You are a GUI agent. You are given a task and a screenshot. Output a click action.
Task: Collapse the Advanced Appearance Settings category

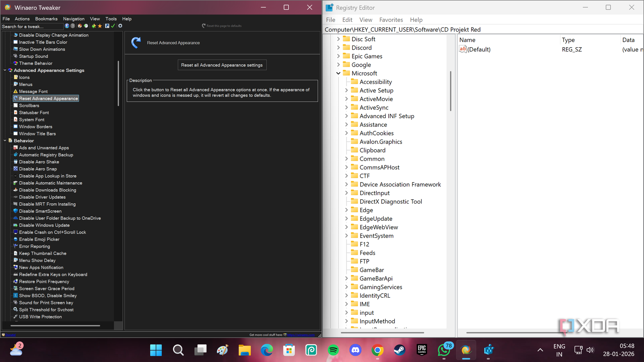[5, 70]
